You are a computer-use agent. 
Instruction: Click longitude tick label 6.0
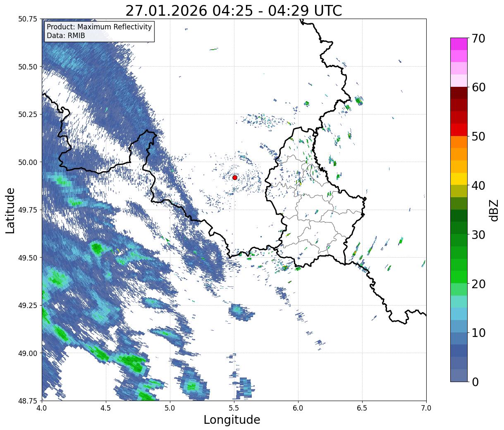(298, 408)
